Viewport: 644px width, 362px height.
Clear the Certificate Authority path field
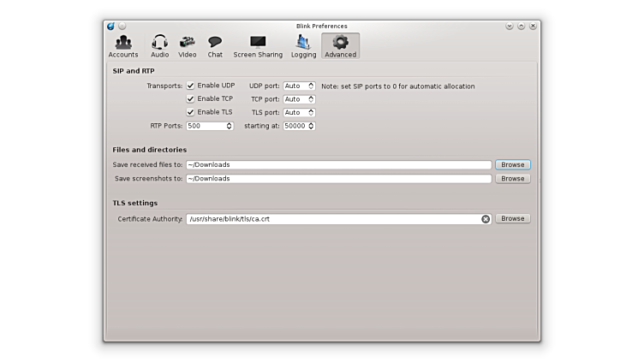click(x=486, y=219)
